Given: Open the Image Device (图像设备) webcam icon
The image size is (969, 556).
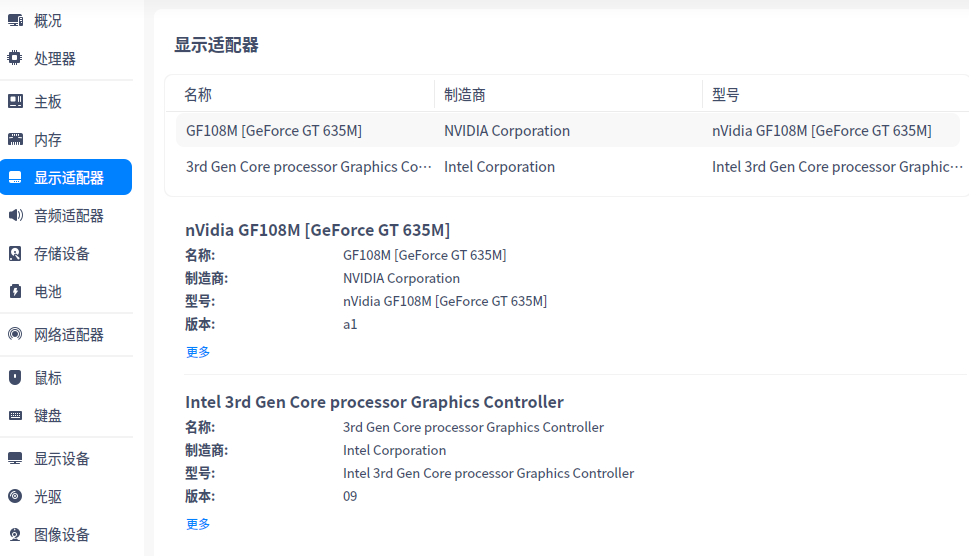Looking at the screenshot, I should click(x=15, y=535).
